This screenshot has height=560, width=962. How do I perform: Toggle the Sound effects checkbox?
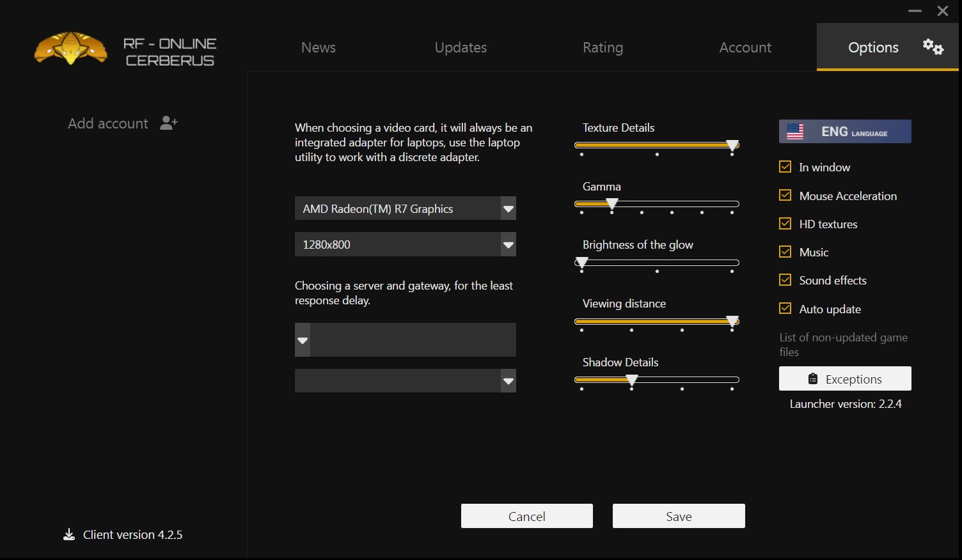coord(785,280)
